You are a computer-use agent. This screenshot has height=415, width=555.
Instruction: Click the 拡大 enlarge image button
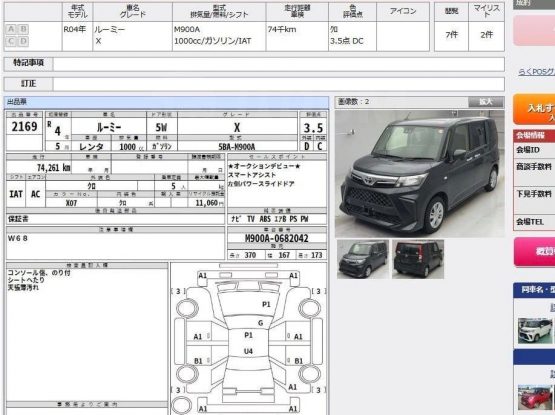pos(486,102)
